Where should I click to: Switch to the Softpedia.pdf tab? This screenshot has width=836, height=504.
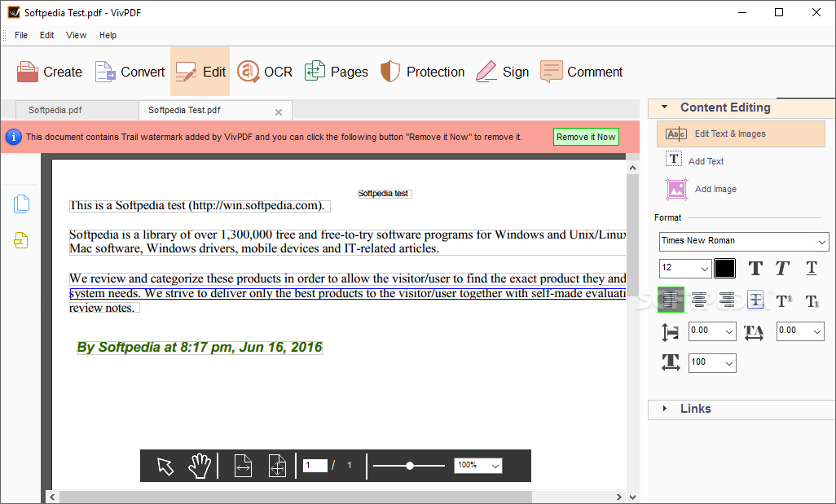coord(77,110)
